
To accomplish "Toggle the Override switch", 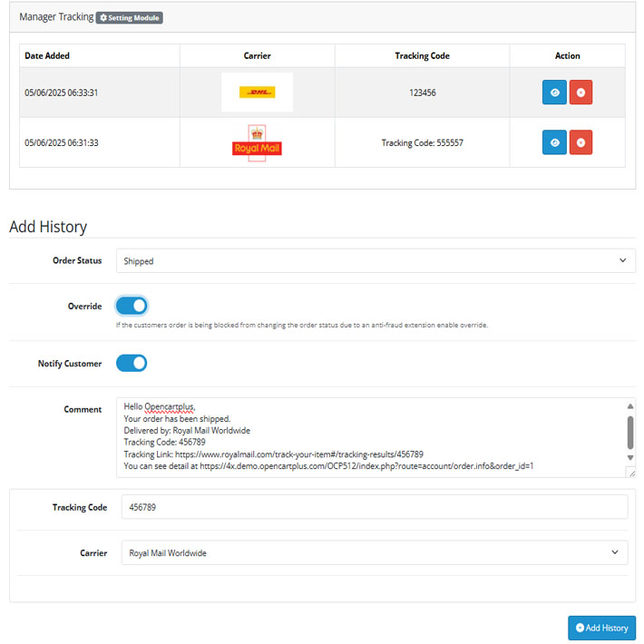I will [132, 306].
